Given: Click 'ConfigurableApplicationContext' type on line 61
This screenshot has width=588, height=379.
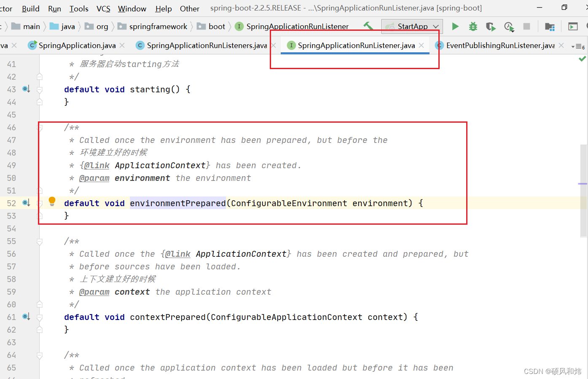Looking at the screenshot, I should click(287, 317).
